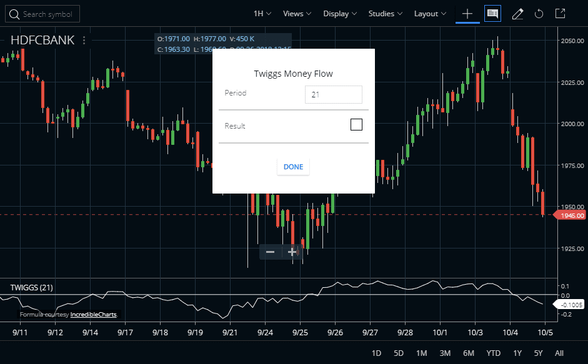Expand the Display dropdown menu
The image size is (588, 364).
[x=340, y=14]
